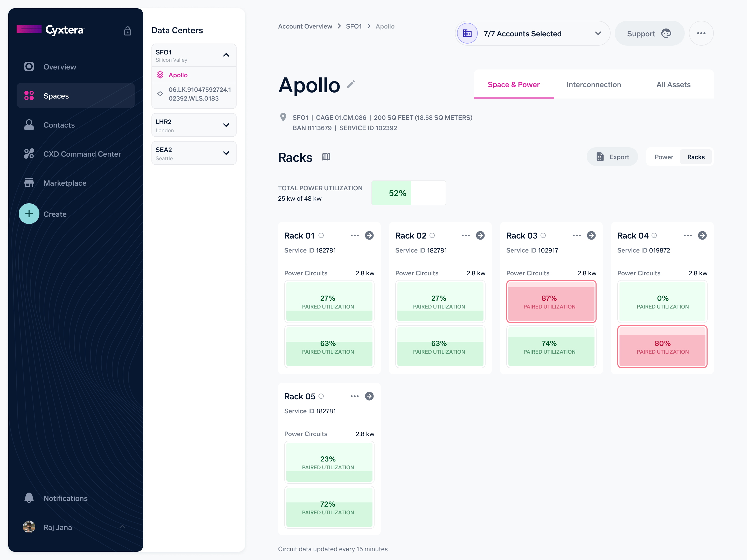Edit the Apollo name with the pencil icon
The height and width of the screenshot is (560, 747).
point(351,84)
